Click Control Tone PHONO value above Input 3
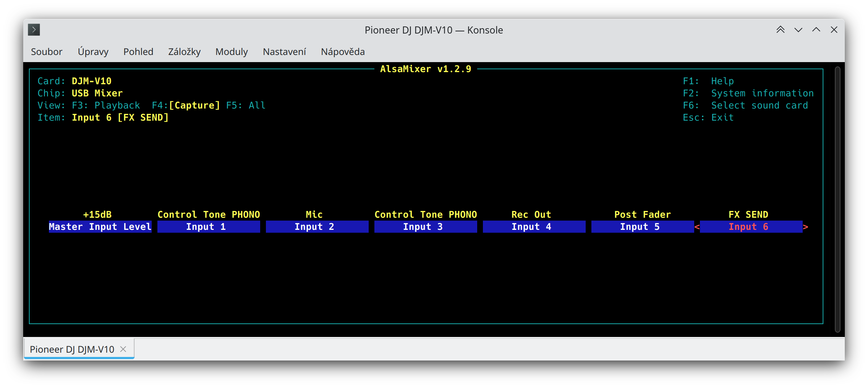Image resolution: width=868 pixels, height=388 pixels. tap(426, 215)
